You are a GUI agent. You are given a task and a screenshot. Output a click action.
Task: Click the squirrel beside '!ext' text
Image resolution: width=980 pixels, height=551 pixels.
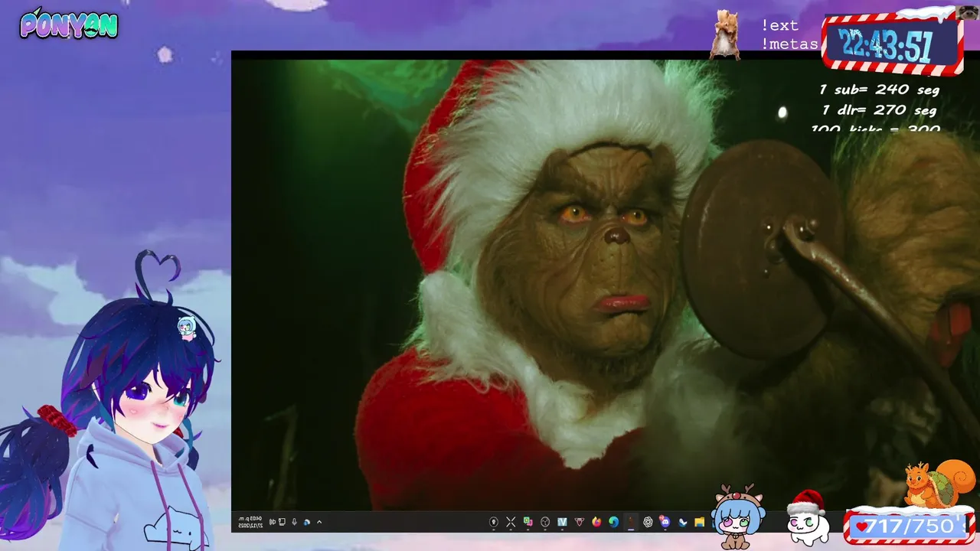[724, 34]
